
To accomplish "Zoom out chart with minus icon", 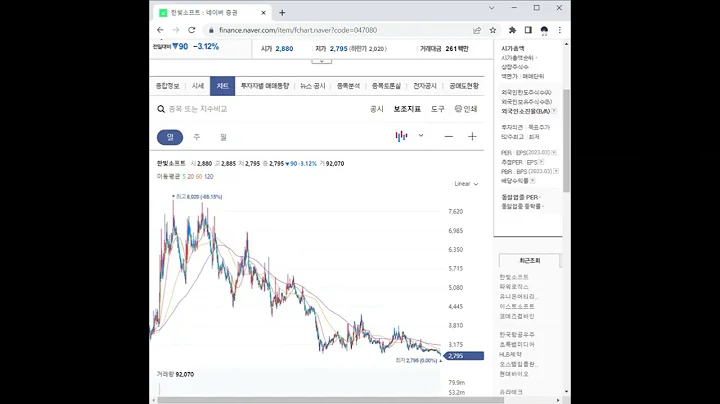I will pos(449,136).
